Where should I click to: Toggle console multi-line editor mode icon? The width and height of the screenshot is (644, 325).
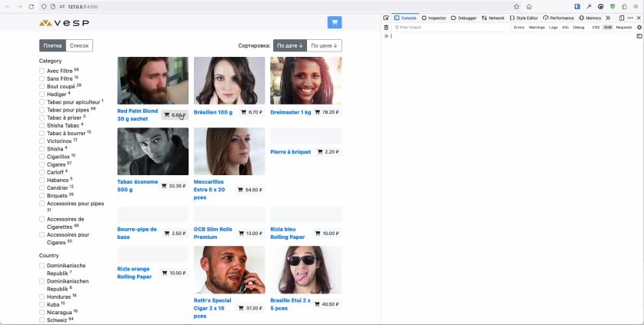pyautogui.click(x=639, y=36)
